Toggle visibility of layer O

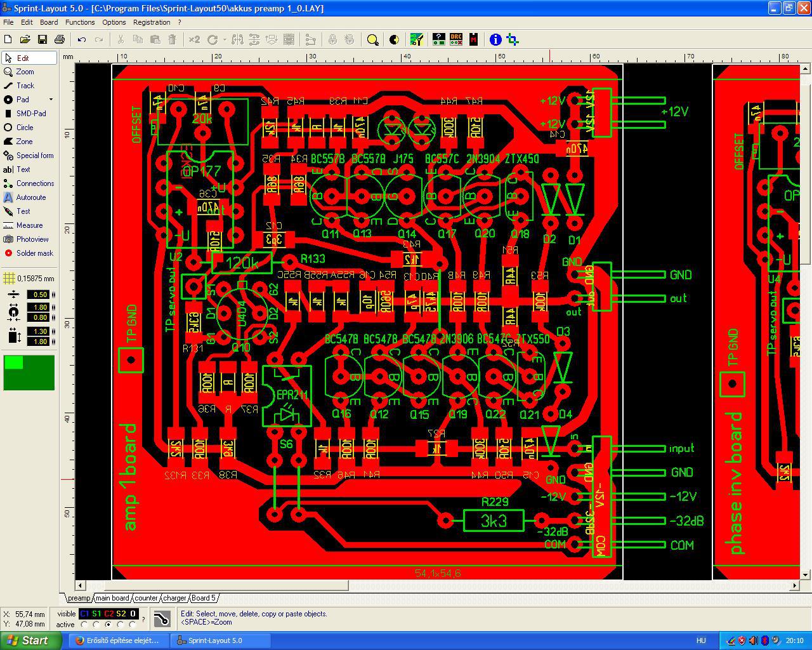pyautogui.click(x=133, y=614)
